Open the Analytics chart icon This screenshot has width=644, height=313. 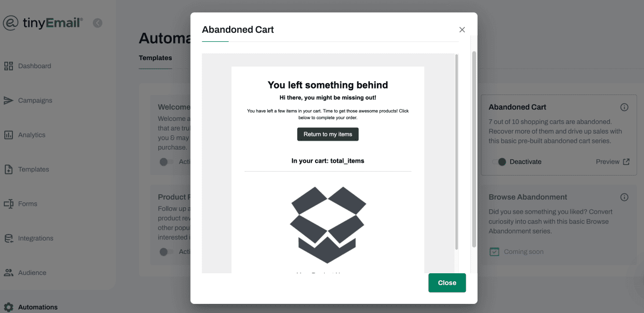tap(9, 135)
